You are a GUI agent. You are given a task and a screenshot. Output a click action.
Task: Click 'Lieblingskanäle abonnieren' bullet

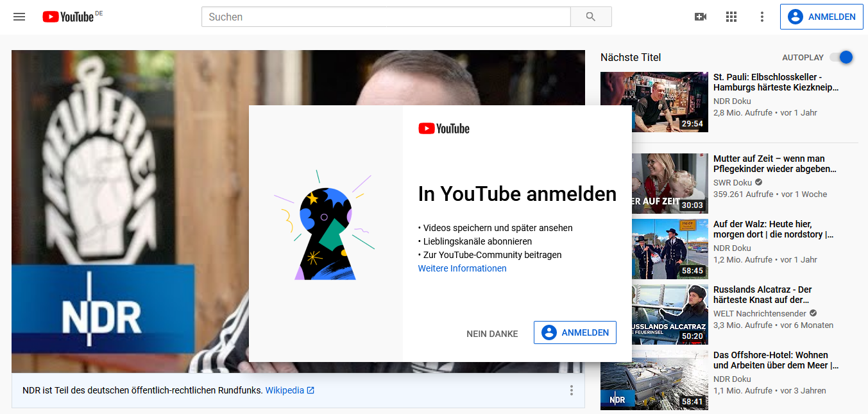[x=475, y=241]
